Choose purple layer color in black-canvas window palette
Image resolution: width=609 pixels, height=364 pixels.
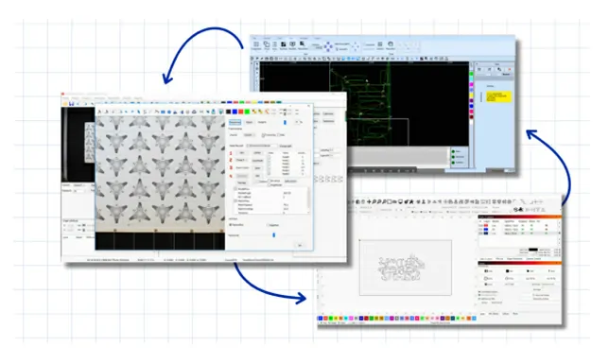(x=471, y=100)
